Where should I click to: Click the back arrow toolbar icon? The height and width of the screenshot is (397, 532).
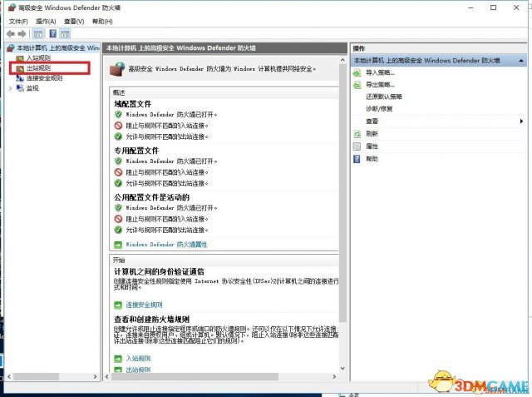tap(11, 33)
